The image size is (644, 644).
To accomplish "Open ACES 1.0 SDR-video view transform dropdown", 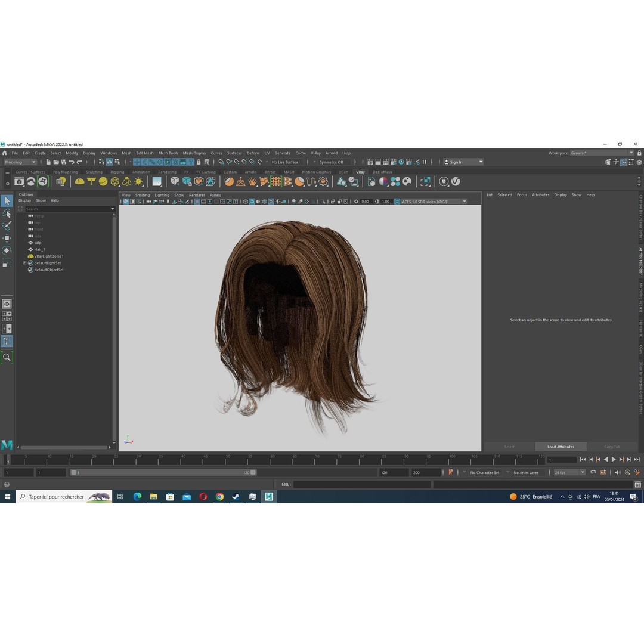I will (434, 202).
